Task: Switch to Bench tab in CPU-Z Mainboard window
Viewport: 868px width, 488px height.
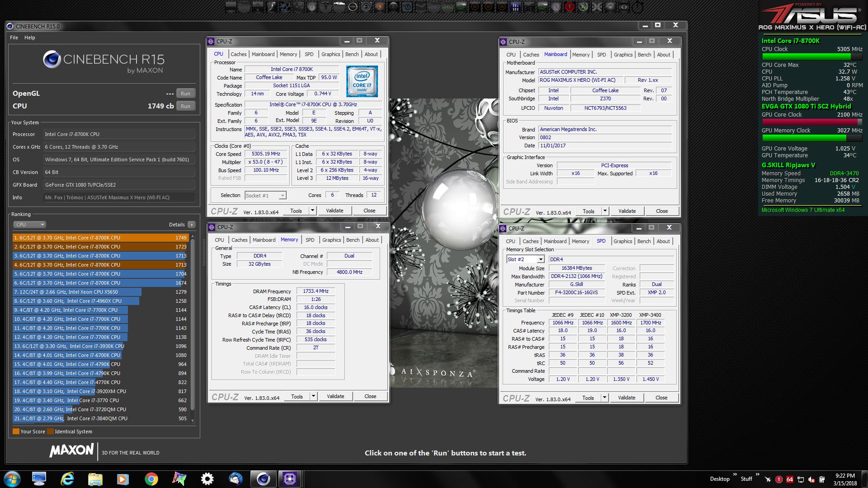Action: click(x=645, y=55)
